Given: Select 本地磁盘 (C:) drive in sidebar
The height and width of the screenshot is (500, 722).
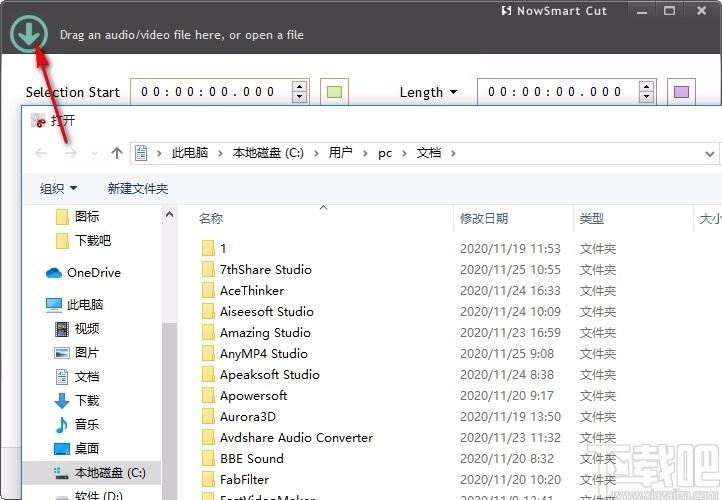Looking at the screenshot, I should [109, 472].
